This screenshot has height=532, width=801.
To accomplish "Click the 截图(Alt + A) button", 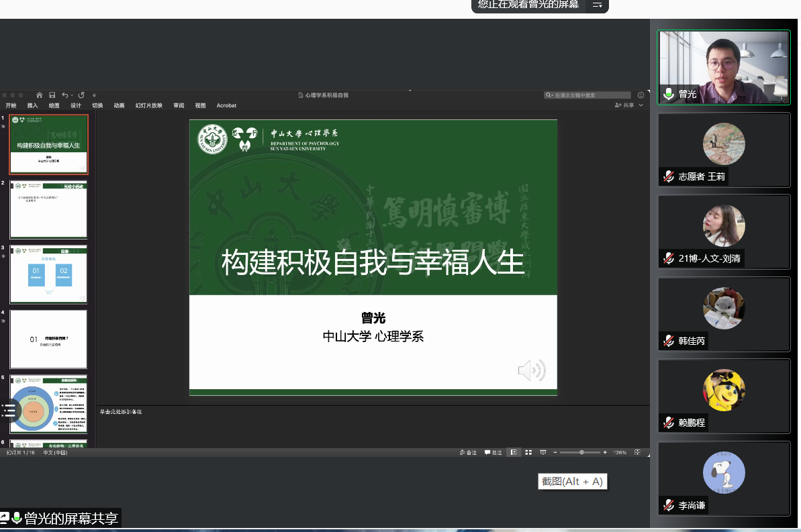I will pyautogui.click(x=572, y=482).
